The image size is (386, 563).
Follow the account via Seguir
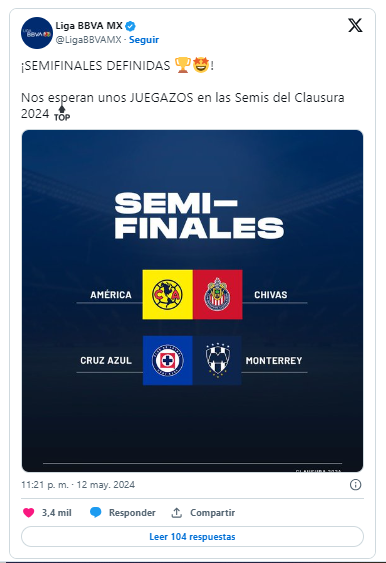tap(144, 39)
